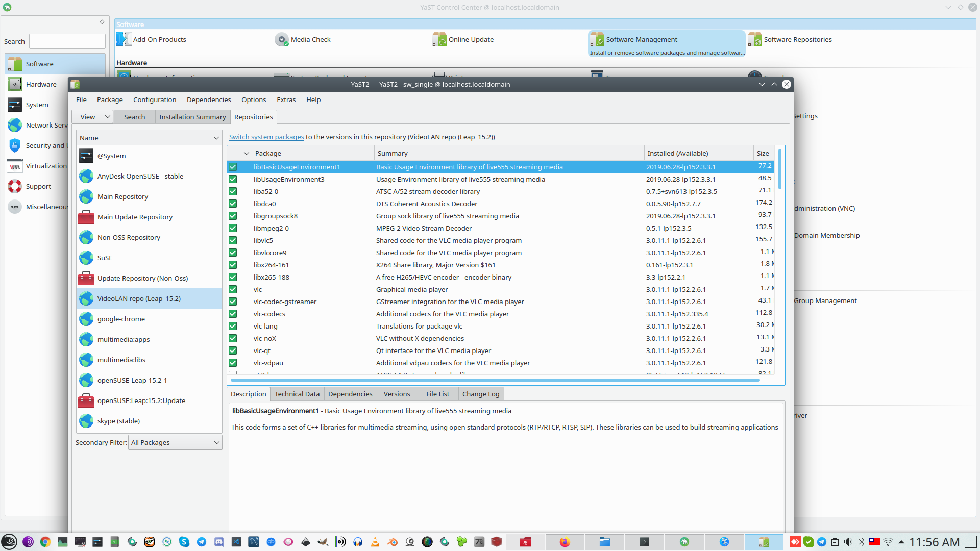The image size is (980, 551).
Task: Select the google-chrome repository globe icon
Action: click(x=86, y=319)
